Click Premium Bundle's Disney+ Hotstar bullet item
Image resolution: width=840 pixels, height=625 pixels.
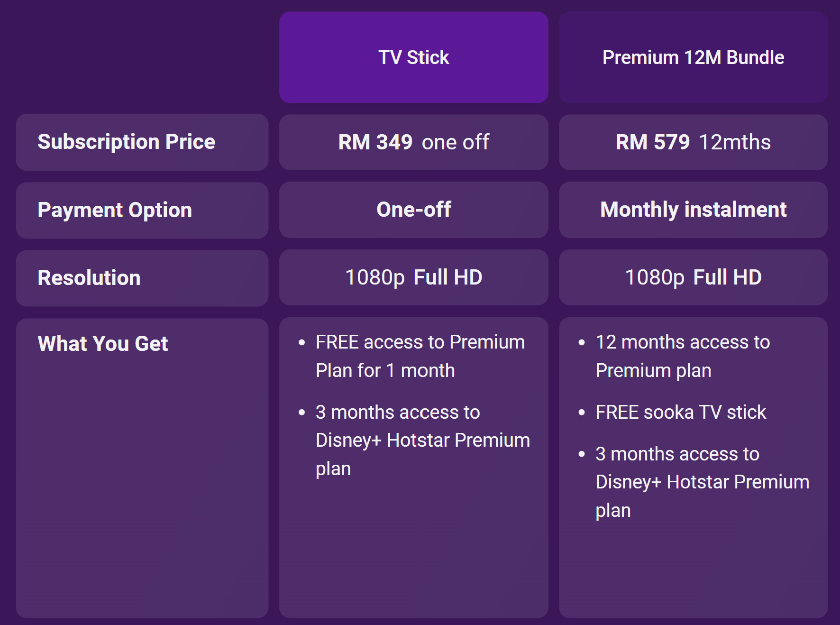point(702,482)
